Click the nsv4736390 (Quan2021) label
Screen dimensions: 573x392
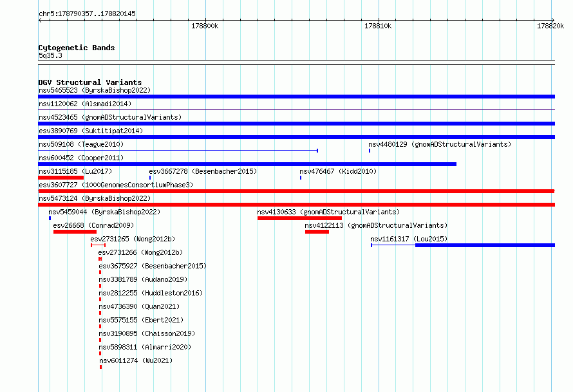click(139, 306)
